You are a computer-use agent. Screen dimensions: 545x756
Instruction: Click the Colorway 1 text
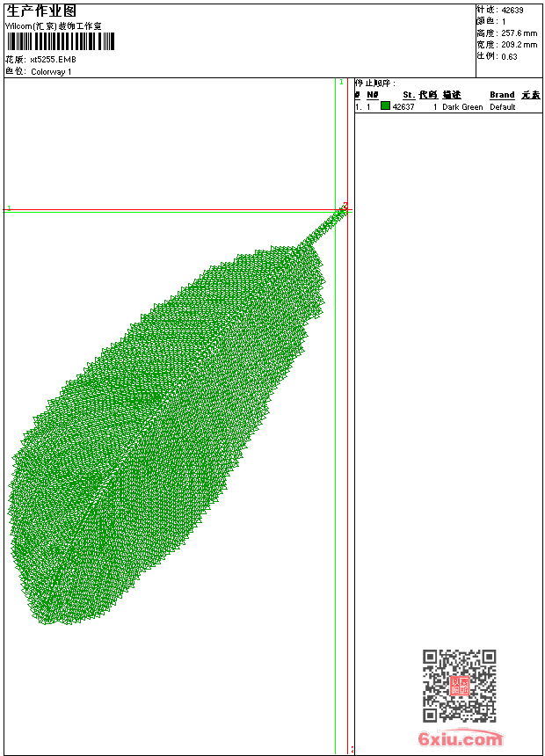click(51, 72)
